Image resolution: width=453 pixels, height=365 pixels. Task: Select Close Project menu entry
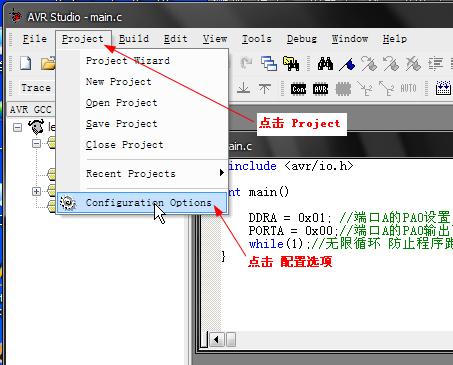click(142, 145)
